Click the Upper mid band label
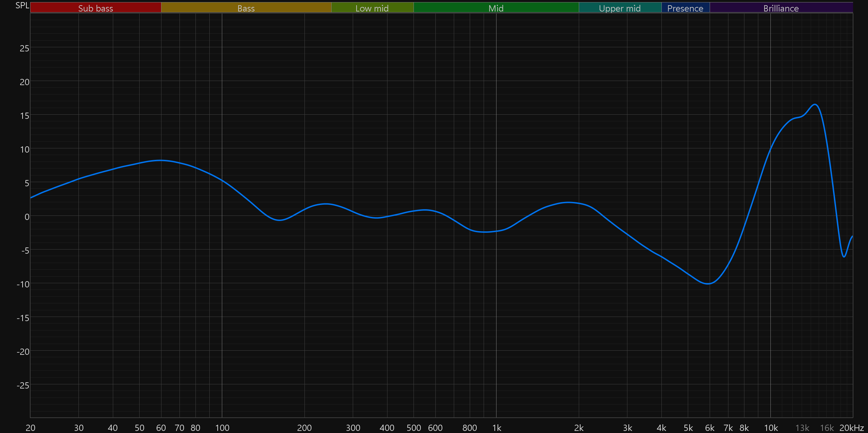Viewport: 868px width, 433px height. [x=620, y=8]
